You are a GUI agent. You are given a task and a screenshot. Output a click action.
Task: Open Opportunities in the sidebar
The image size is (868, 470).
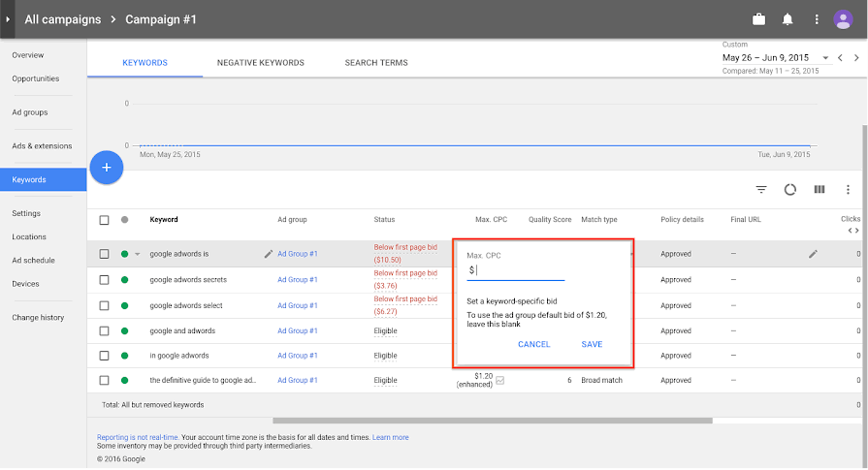[36, 78]
